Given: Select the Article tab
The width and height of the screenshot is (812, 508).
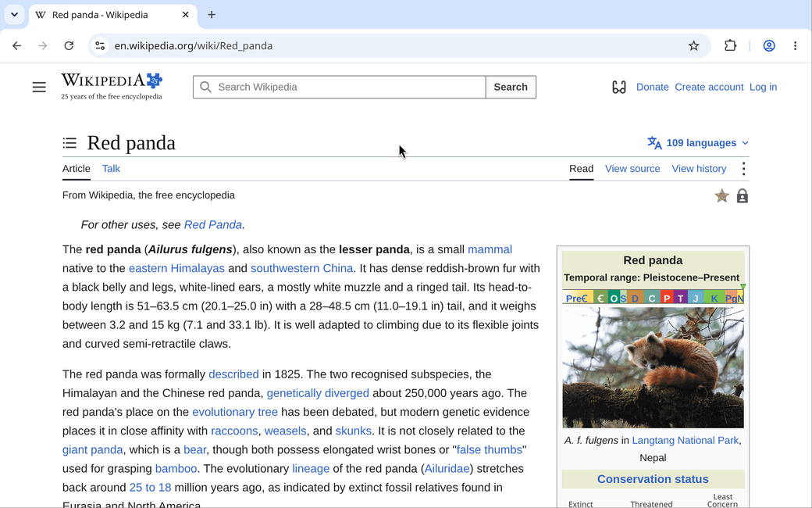Looking at the screenshot, I should [77, 169].
